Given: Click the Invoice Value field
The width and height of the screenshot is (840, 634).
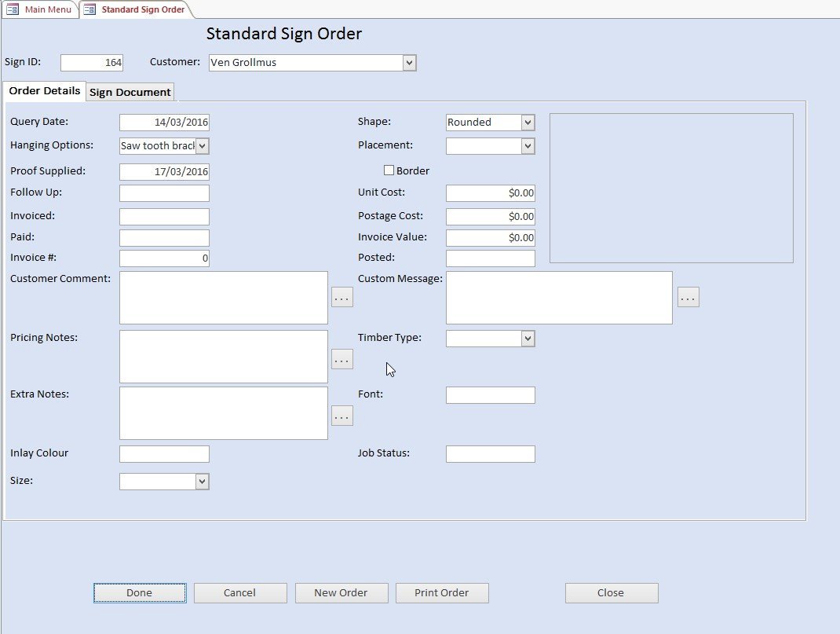Looking at the screenshot, I should tap(491, 237).
